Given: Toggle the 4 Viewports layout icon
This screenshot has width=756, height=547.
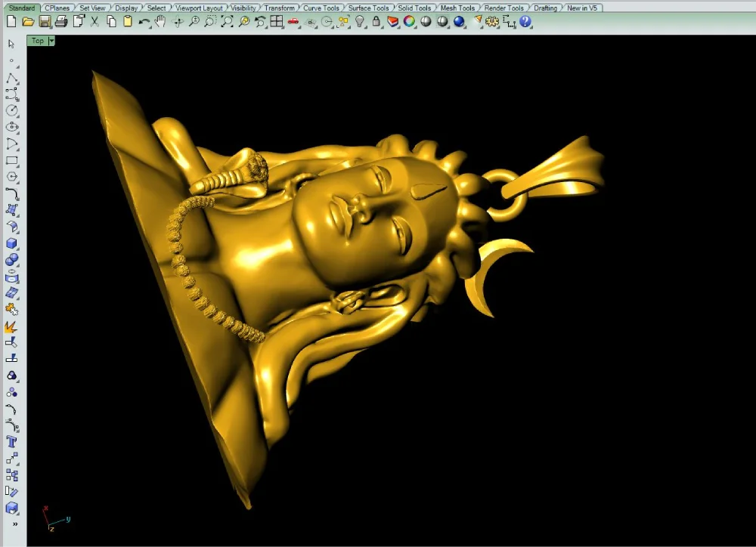Looking at the screenshot, I should tap(276, 21).
